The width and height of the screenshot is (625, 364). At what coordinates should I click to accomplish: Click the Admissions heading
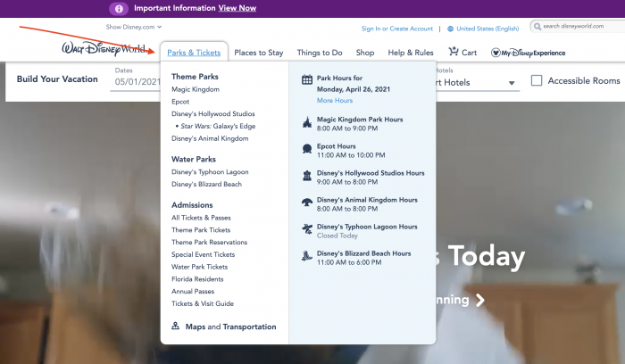click(x=192, y=204)
